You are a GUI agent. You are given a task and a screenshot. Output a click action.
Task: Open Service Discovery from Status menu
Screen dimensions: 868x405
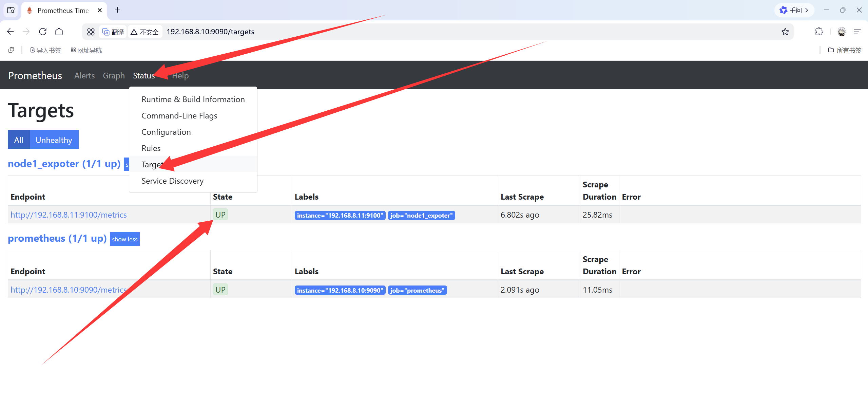[193, 181]
